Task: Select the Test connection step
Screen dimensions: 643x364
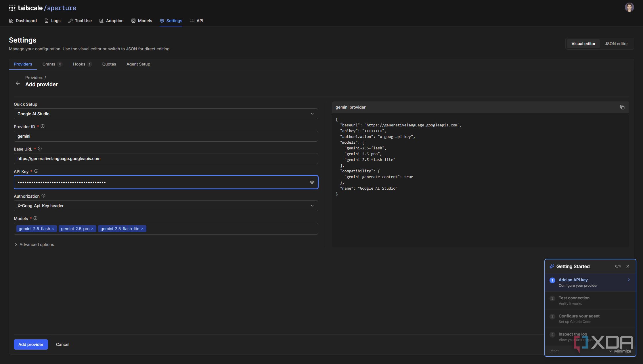Action: (x=590, y=301)
